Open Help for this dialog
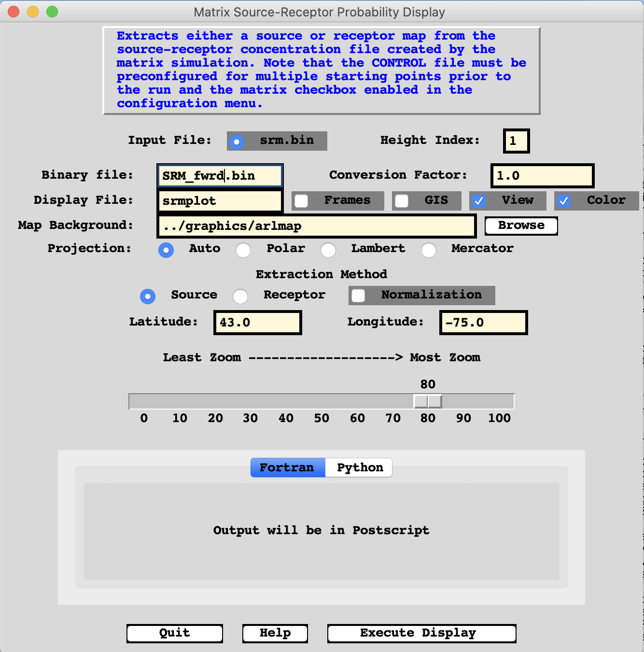The image size is (644, 652). pyautogui.click(x=275, y=633)
